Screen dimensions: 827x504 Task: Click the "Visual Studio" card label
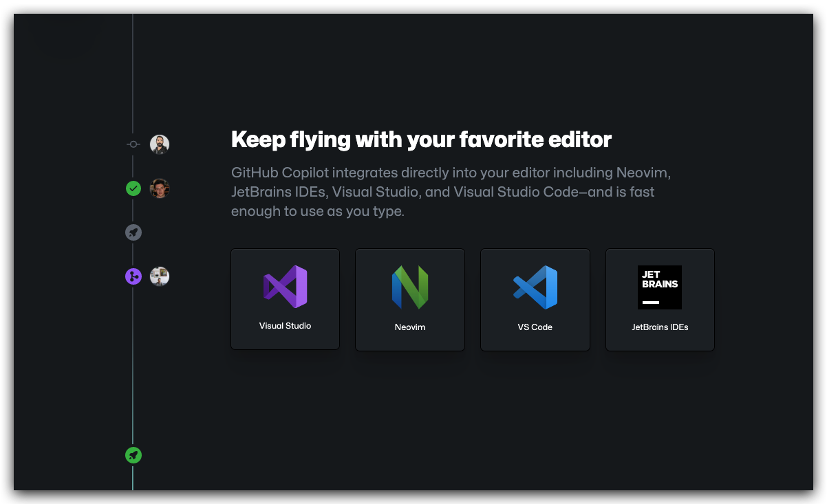pyautogui.click(x=285, y=326)
